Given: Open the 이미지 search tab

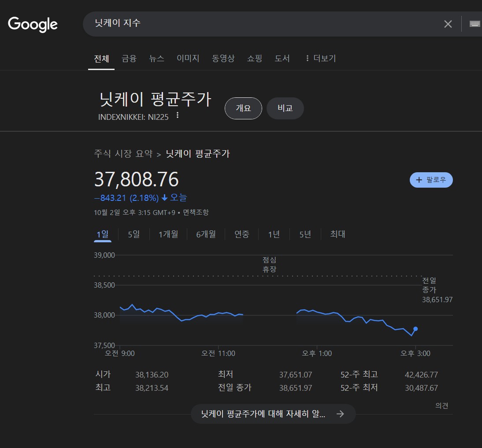Looking at the screenshot, I should pos(188,58).
